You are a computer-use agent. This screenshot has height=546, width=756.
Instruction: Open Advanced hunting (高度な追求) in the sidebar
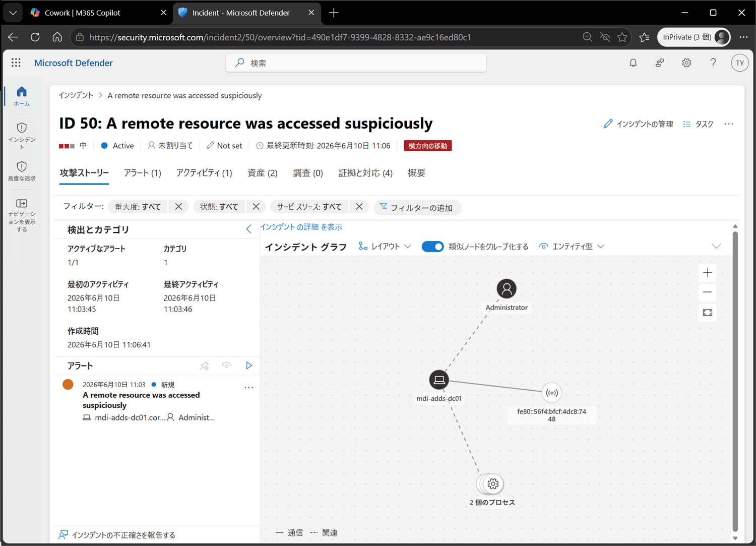pos(22,171)
